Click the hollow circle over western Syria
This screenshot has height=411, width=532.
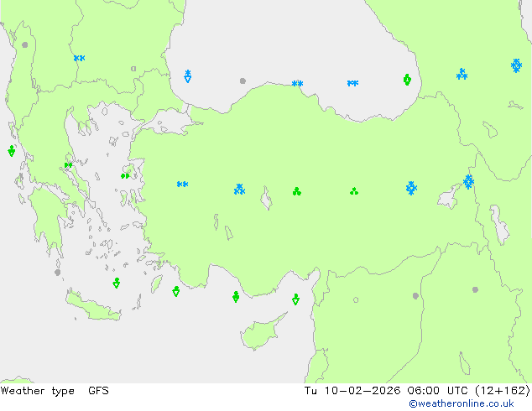pos(356,299)
